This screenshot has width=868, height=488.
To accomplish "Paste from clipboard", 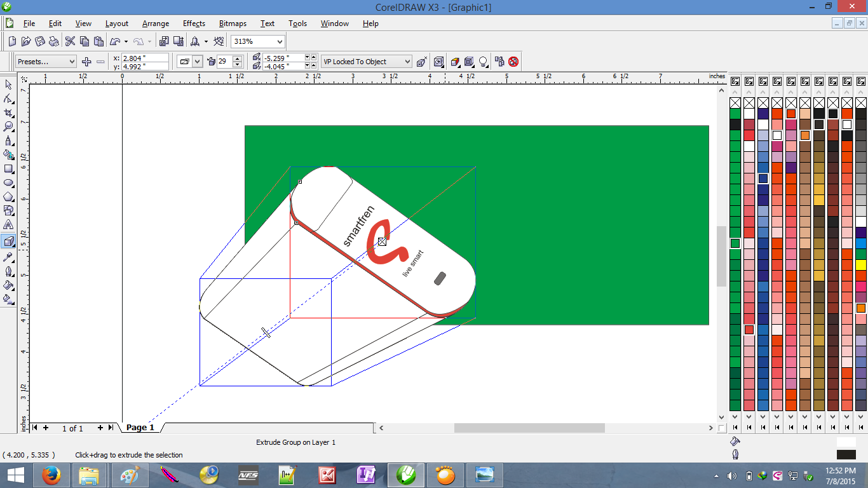I will [x=98, y=41].
